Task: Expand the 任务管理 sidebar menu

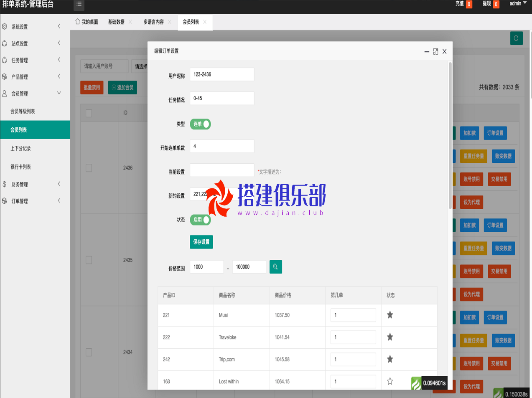Action: 59,60
